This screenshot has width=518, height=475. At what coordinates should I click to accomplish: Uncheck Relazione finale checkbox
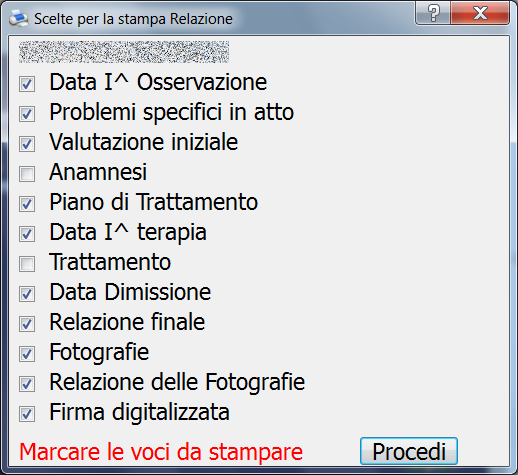pyautogui.click(x=27, y=324)
